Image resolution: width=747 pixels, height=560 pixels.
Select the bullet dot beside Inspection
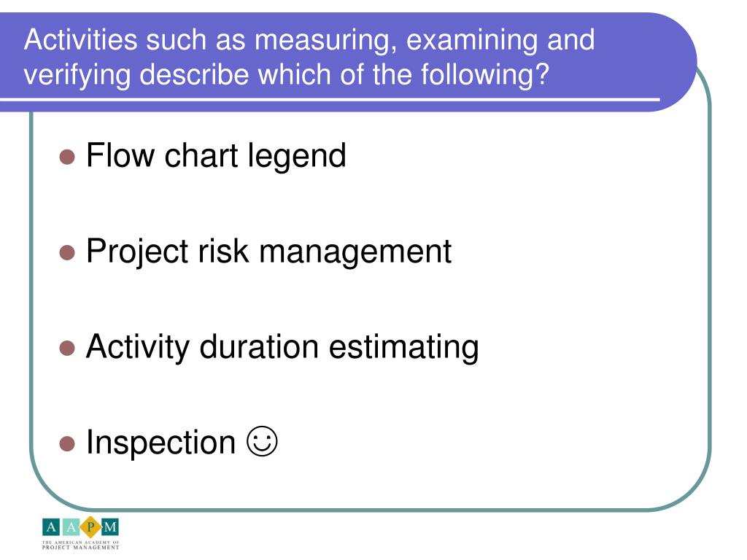click(67, 443)
